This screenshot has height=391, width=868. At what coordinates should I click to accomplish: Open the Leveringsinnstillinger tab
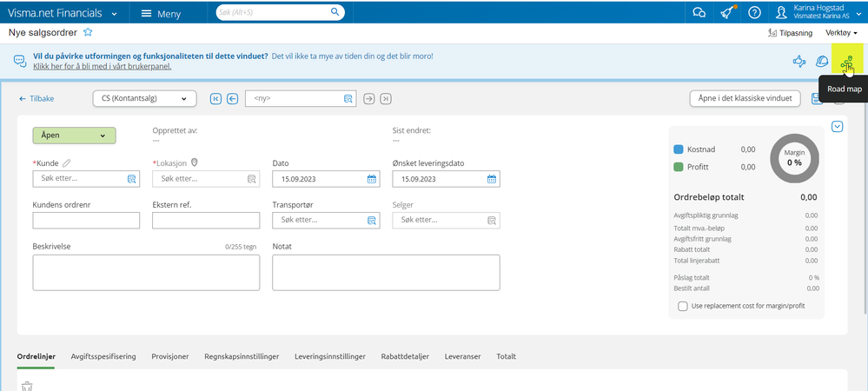point(330,356)
